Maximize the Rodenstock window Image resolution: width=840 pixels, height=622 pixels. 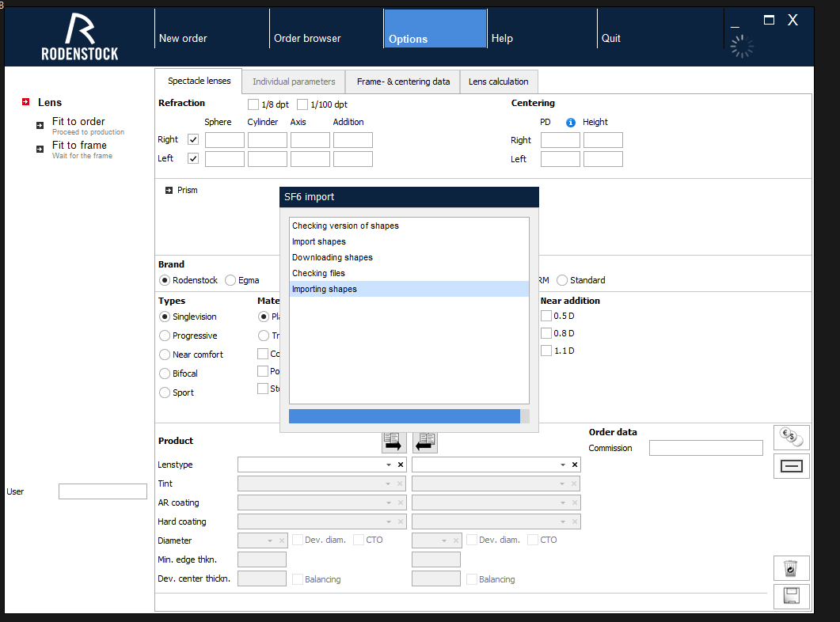pyautogui.click(x=769, y=21)
